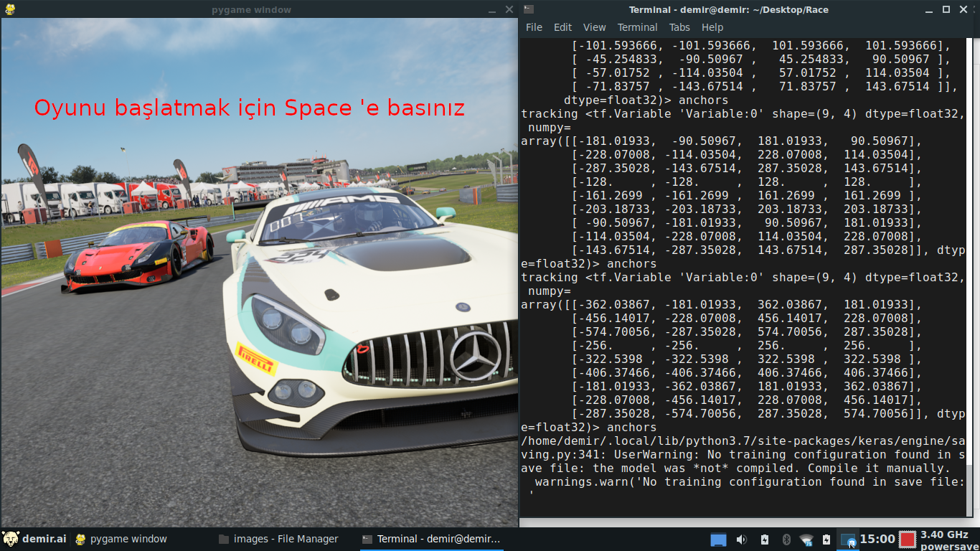Click the pygame window title bar
Image resolution: width=980 pixels, height=551 pixels.
(x=251, y=9)
